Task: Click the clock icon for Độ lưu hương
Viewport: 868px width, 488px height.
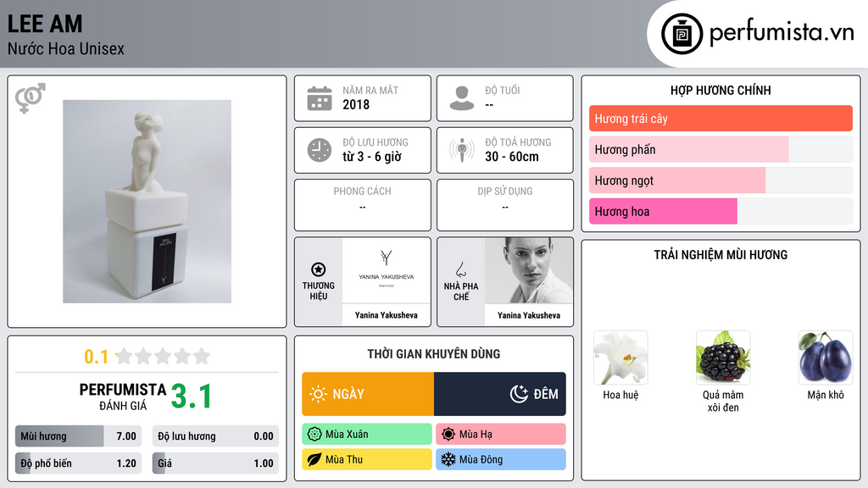Action: click(320, 150)
